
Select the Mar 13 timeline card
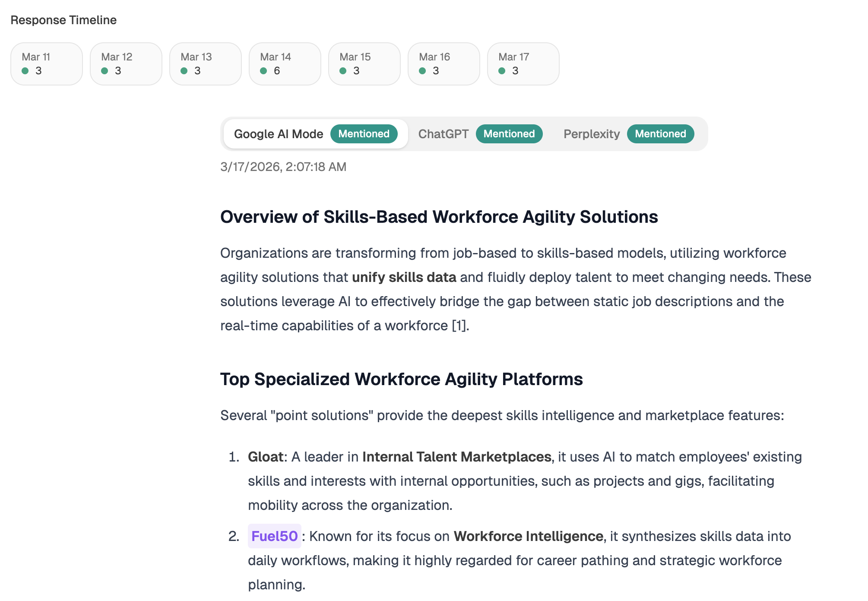pos(206,64)
